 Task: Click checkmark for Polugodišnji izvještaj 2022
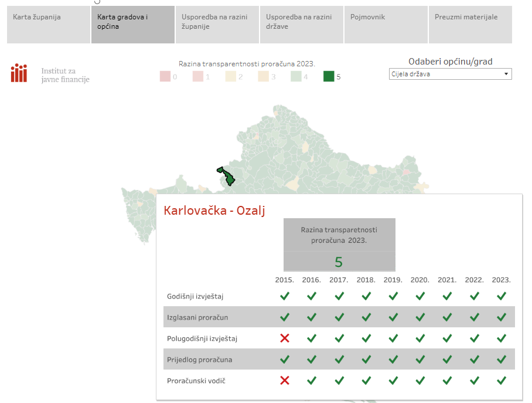coord(474,338)
